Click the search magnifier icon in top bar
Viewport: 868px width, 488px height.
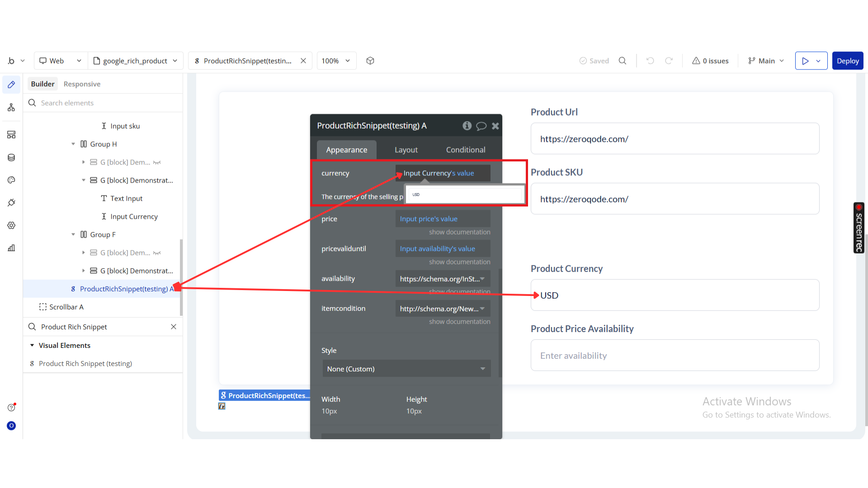coord(623,61)
